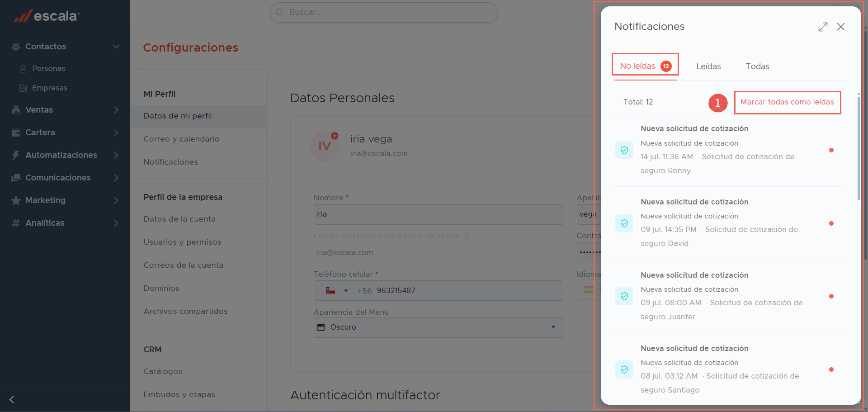
Task: Click Marcar todas como leídas
Action: (787, 102)
